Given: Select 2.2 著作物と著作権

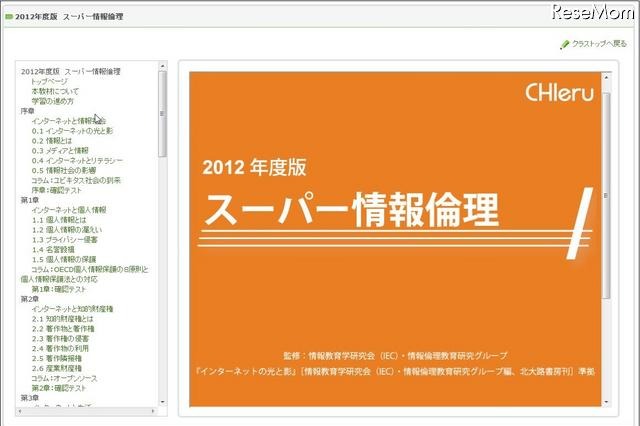Looking at the screenshot, I should 63,328.
